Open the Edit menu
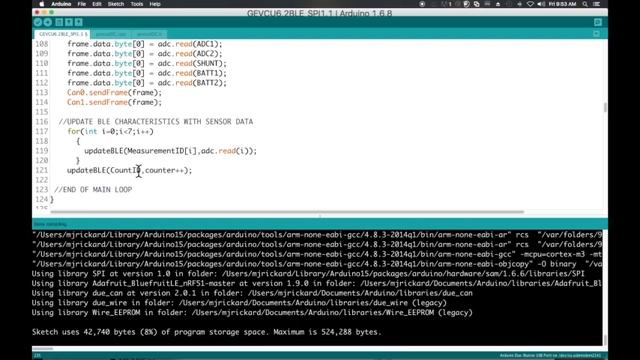Viewport: 640px width, 360px height. pyautogui.click(x=97, y=4)
